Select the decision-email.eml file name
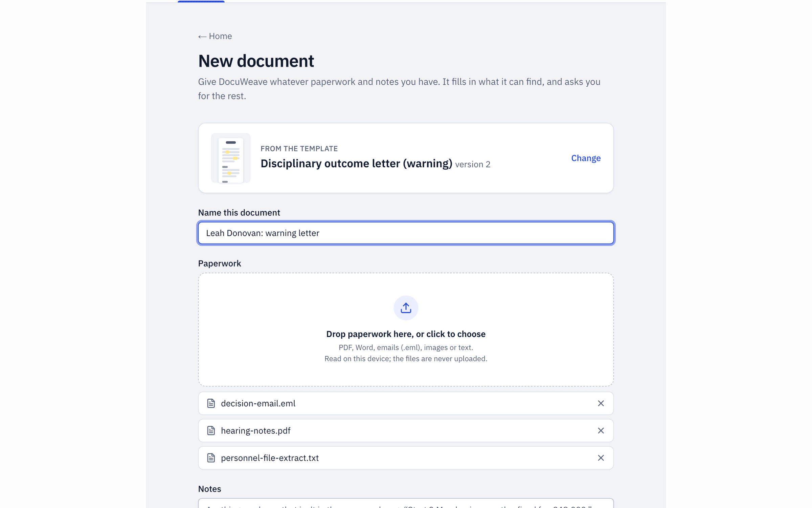Image resolution: width=812 pixels, height=508 pixels. pos(258,403)
